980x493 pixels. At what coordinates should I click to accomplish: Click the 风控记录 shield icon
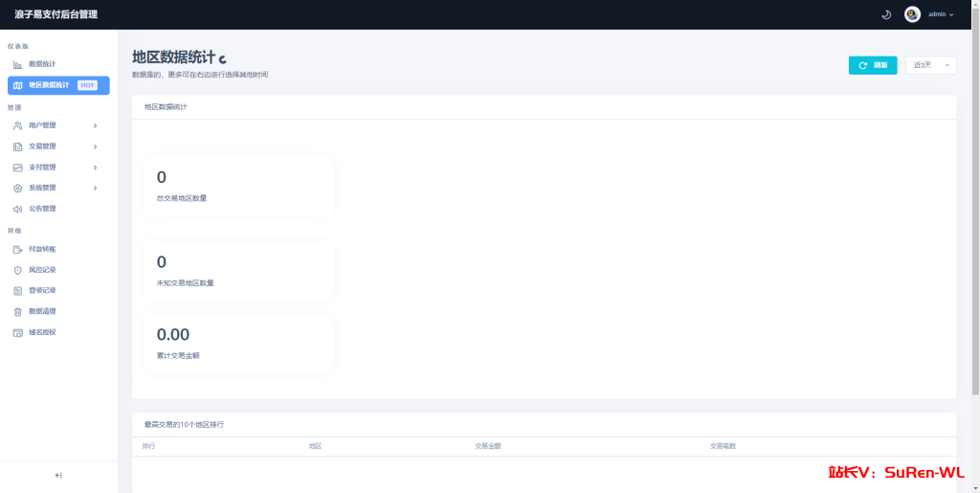tap(17, 270)
